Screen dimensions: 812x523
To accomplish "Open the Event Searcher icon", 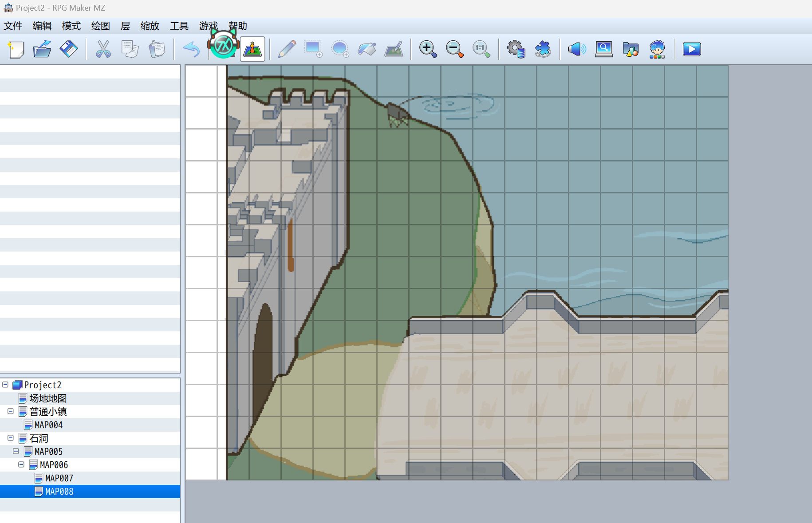I will 603,49.
